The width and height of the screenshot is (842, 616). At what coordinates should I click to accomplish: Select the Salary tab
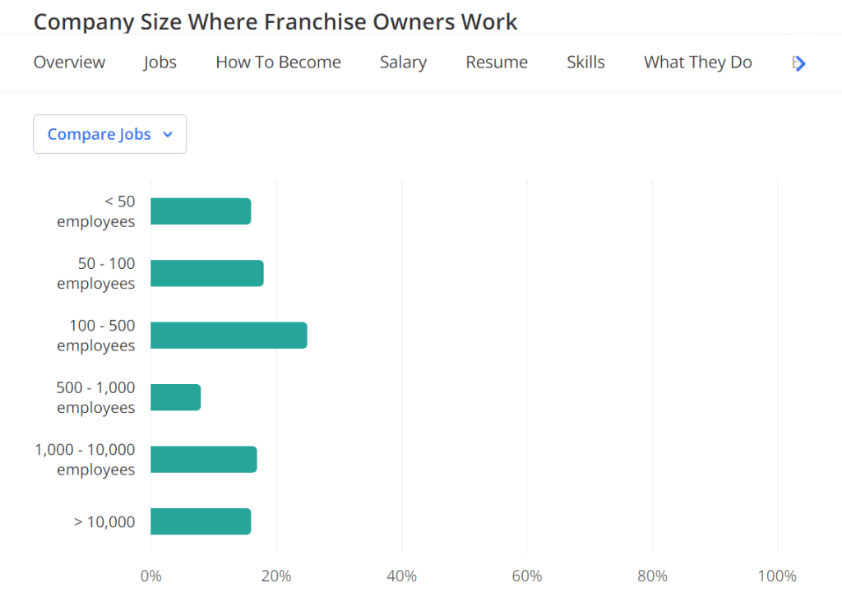[403, 63]
